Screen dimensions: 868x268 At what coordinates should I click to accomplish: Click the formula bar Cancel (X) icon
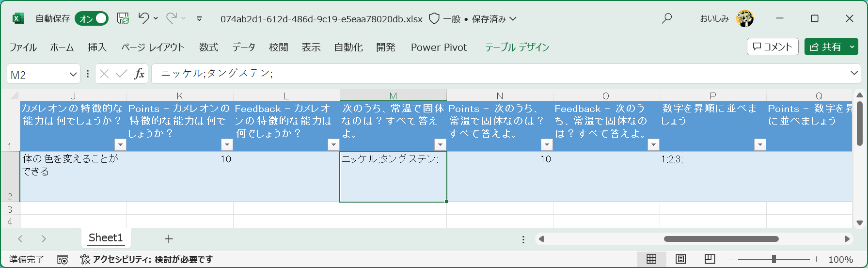coord(104,74)
